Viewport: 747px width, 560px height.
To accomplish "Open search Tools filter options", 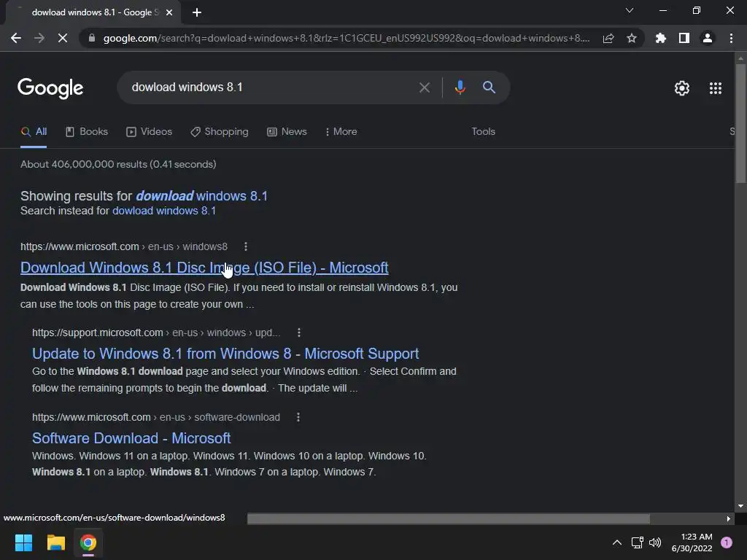I will [483, 132].
